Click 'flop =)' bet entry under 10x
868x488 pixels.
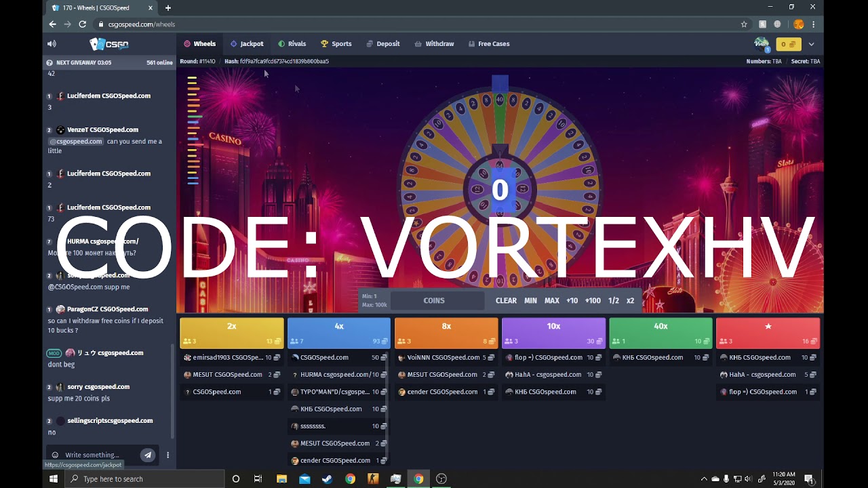(x=553, y=357)
